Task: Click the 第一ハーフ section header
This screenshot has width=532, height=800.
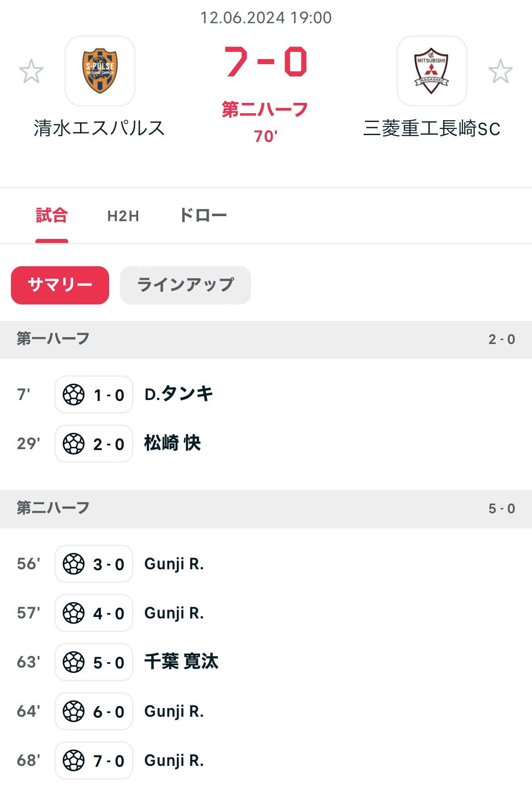Action: click(x=266, y=339)
